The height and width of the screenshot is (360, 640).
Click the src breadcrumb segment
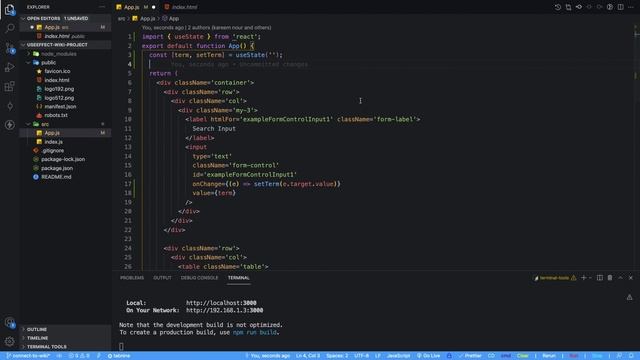[x=121, y=18]
